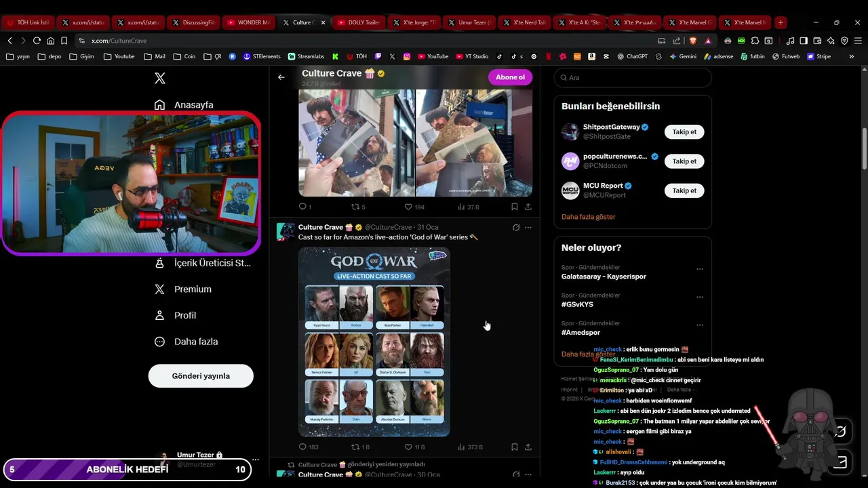868x488 pixels.
Task: Switch to the WONDER MAN tab
Action: click(248, 22)
